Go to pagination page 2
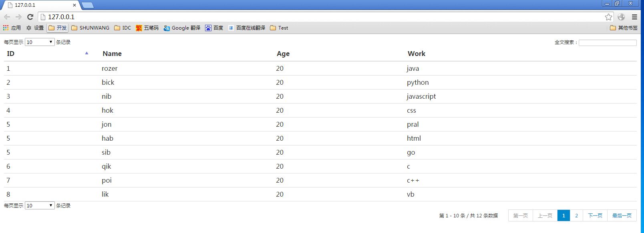Viewport: 644px width, 233px height. (x=576, y=215)
